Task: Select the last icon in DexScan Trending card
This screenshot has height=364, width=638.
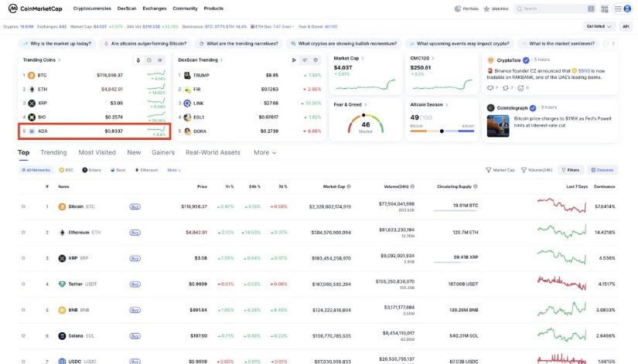Action: coord(316,60)
